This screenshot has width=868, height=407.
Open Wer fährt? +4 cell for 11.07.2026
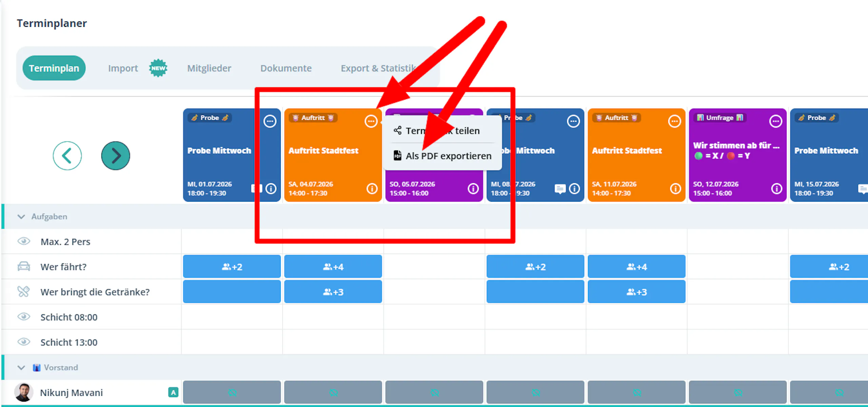point(636,267)
